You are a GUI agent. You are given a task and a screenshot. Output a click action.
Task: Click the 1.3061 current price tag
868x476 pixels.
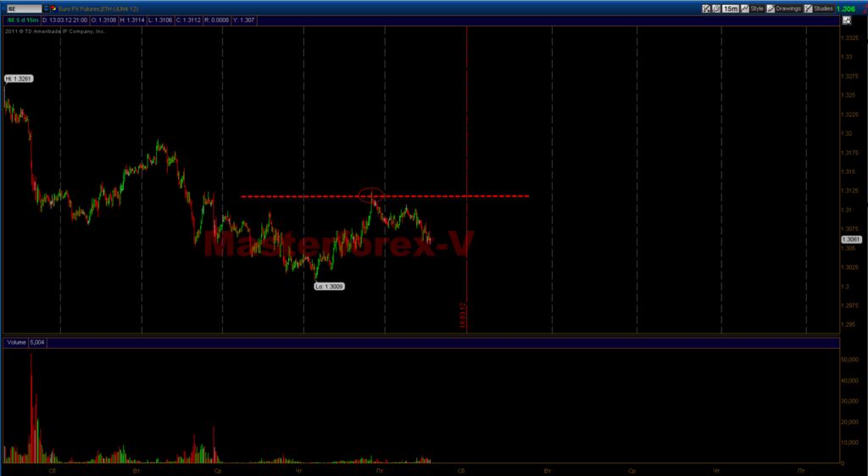[x=851, y=239]
